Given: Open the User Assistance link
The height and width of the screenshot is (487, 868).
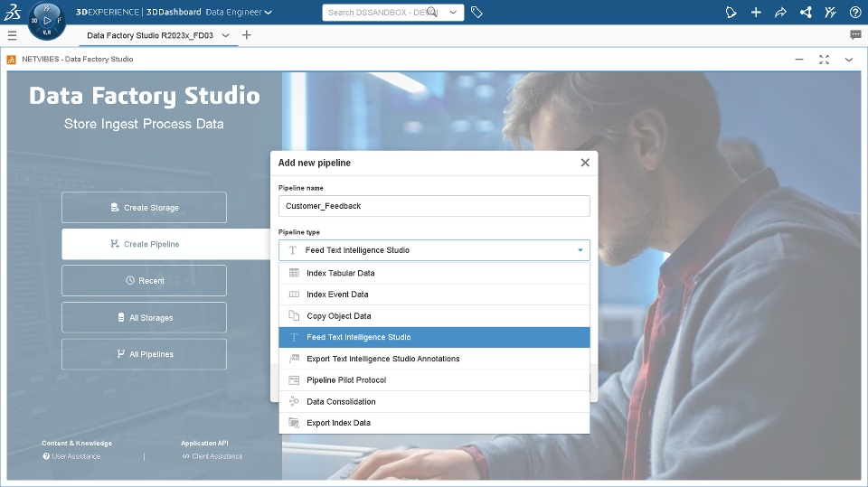Looking at the screenshot, I should (72, 456).
